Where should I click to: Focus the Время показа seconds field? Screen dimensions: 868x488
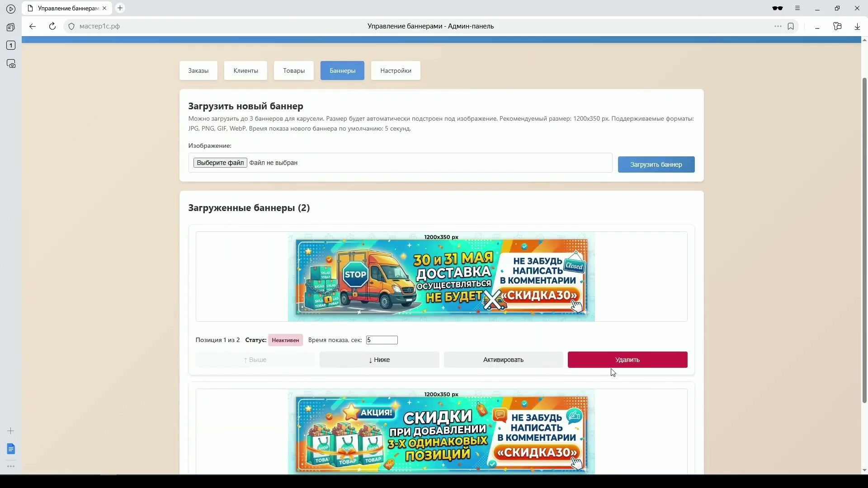click(x=382, y=340)
